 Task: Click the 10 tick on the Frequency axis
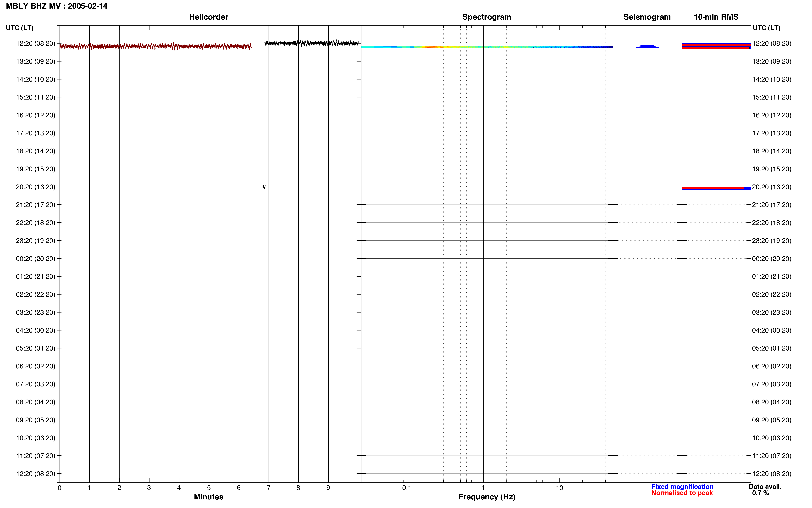559,488
